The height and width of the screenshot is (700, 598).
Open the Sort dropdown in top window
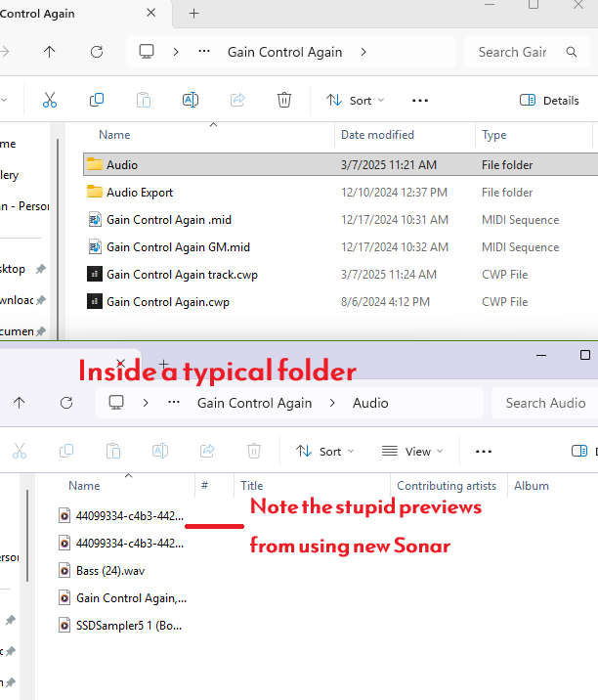[355, 100]
